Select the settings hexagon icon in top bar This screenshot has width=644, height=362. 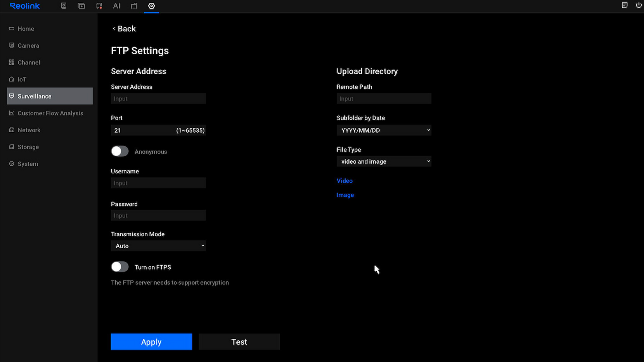[151, 6]
